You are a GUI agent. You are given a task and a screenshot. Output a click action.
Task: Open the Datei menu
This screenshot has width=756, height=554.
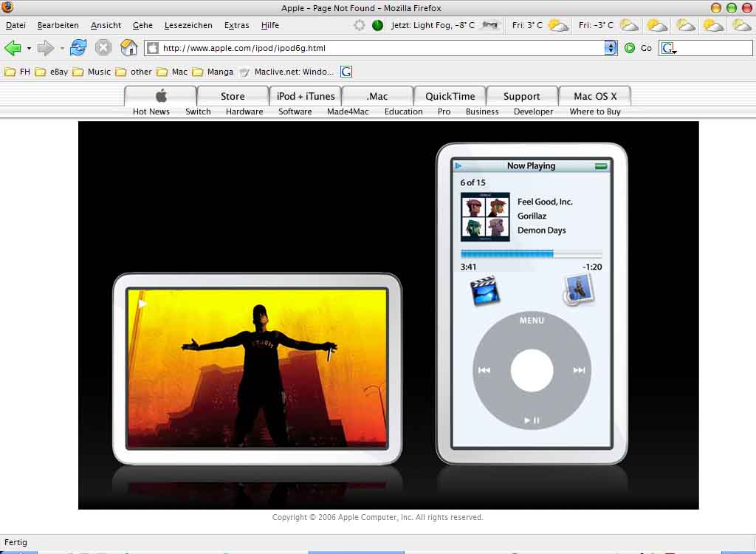16,25
